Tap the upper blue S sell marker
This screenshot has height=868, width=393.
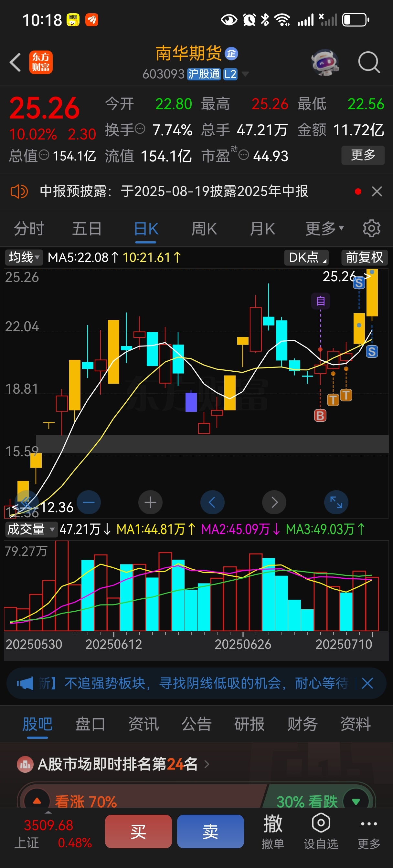pos(359,283)
